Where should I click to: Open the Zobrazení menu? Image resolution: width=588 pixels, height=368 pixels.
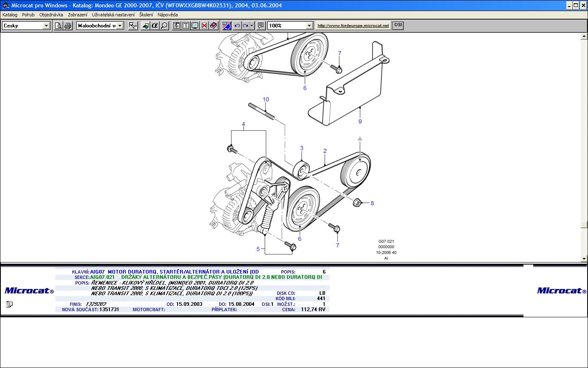click(x=77, y=15)
